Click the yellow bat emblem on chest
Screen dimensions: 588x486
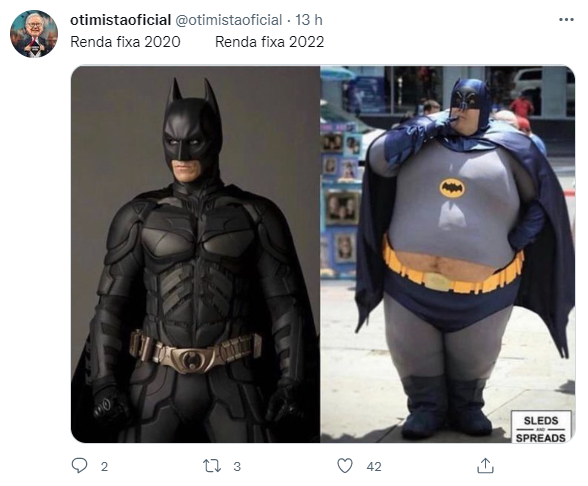[452, 188]
